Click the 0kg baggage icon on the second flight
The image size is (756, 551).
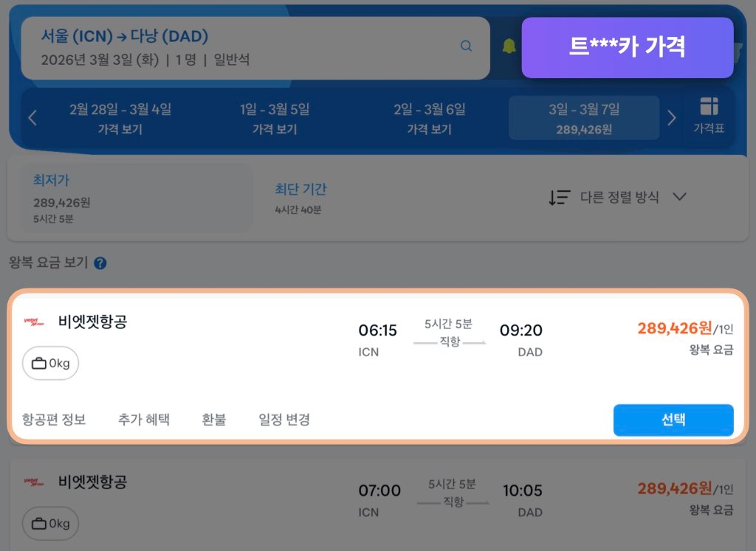[x=50, y=523]
